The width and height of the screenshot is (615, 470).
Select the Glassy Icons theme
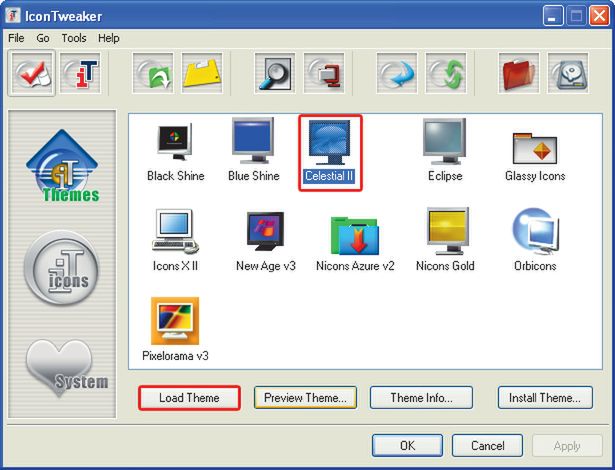pyautogui.click(x=535, y=157)
